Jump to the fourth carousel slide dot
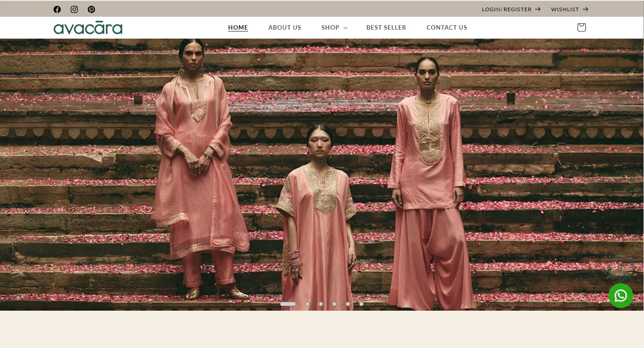644x348 pixels. pos(334,304)
